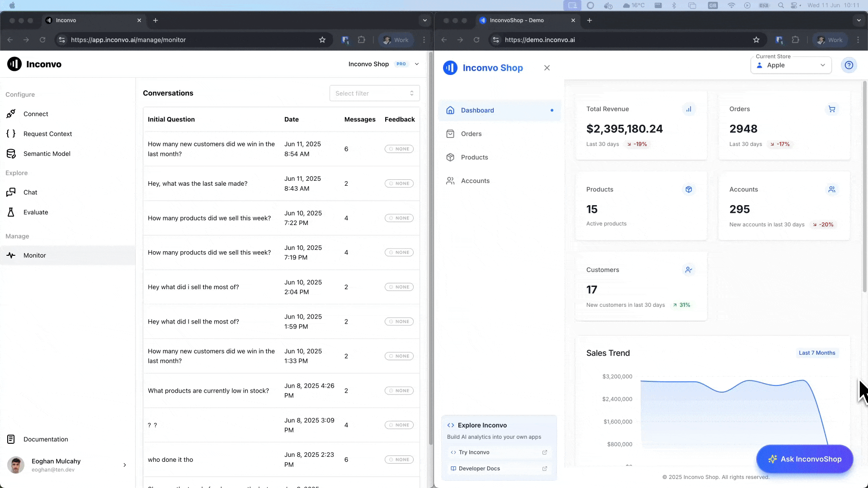Open tab list dropdown in left browser
868x488 pixels.
(x=425, y=20)
